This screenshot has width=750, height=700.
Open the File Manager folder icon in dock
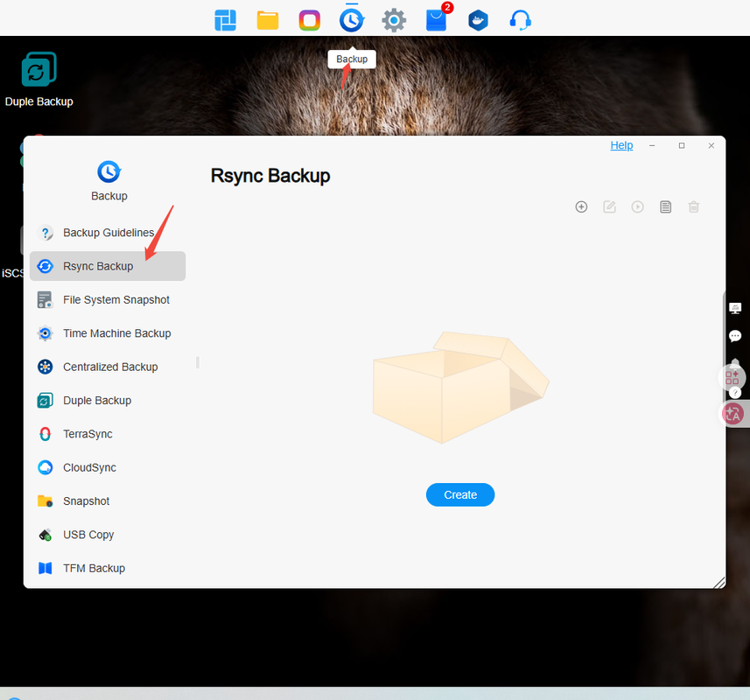[x=268, y=20]
